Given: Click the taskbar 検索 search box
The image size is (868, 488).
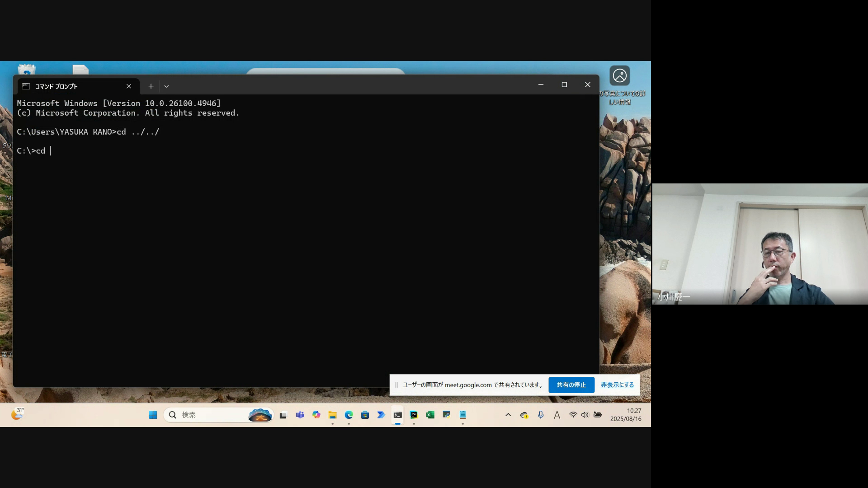Looking at the screenshot, I should click(x=212, y=415).
